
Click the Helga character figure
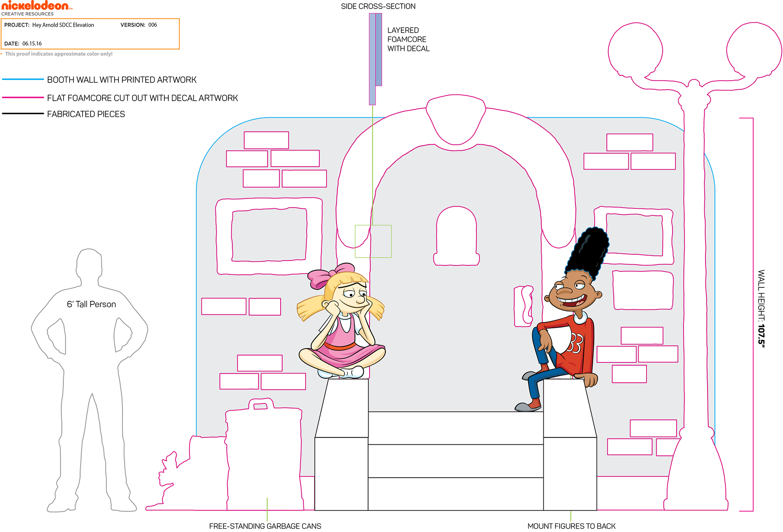(x=341, y=321)
